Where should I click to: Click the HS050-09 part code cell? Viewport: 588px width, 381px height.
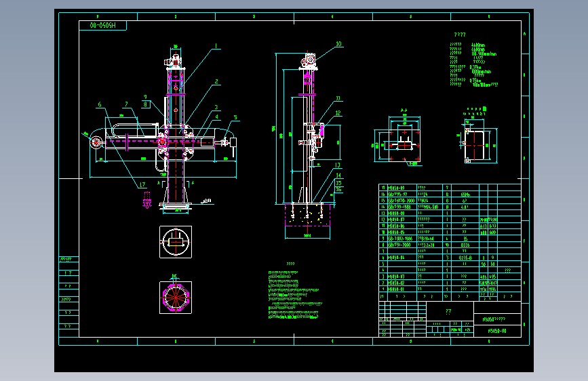(401, 188)
